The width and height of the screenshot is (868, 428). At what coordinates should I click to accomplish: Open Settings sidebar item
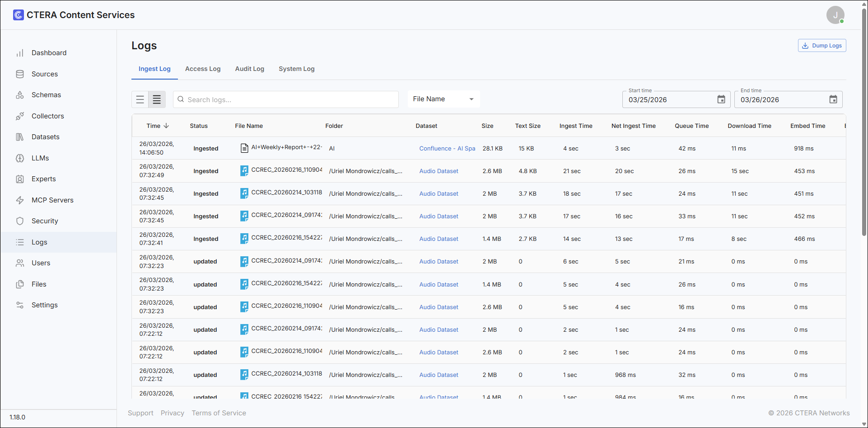(58, 305)
